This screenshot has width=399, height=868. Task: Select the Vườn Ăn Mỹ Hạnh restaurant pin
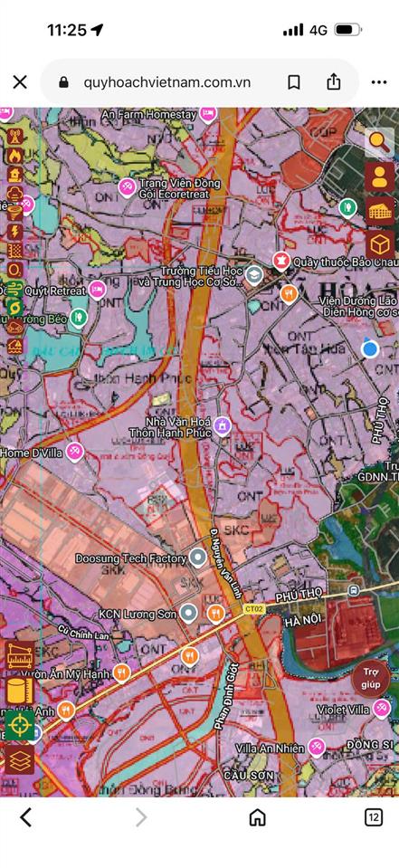coord(121,673)
